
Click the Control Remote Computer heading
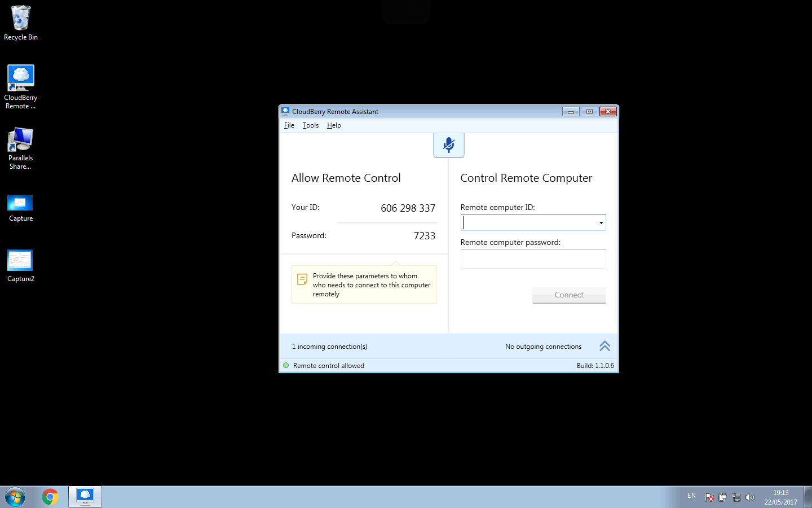click(x=526, y=178)
